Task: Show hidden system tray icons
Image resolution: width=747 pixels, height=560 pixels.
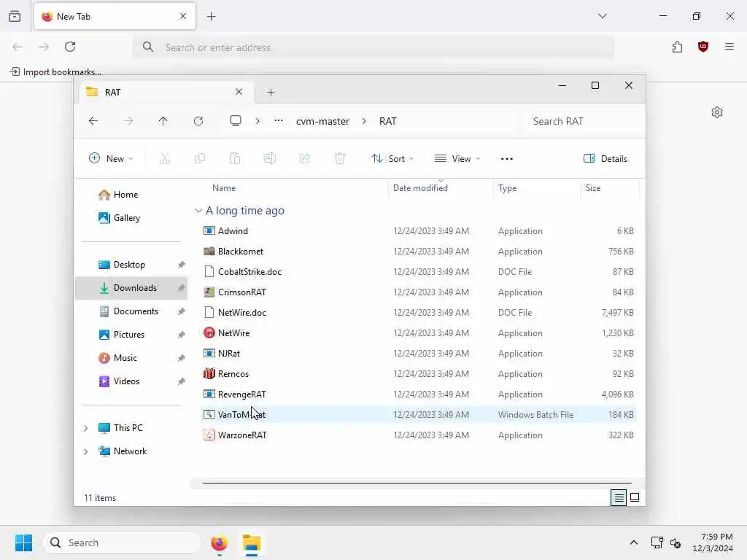Action: (x=634, y=542)
